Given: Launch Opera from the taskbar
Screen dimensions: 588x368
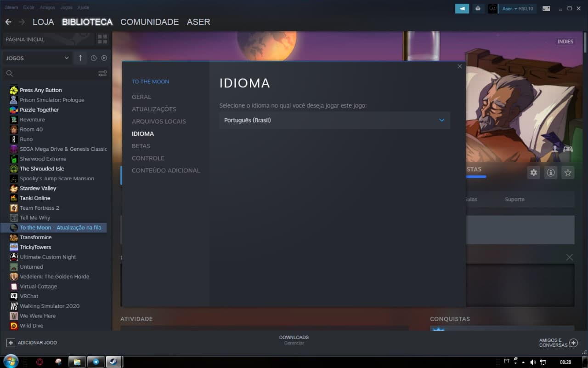Looking at the screenshot, I should coord(40,362).
